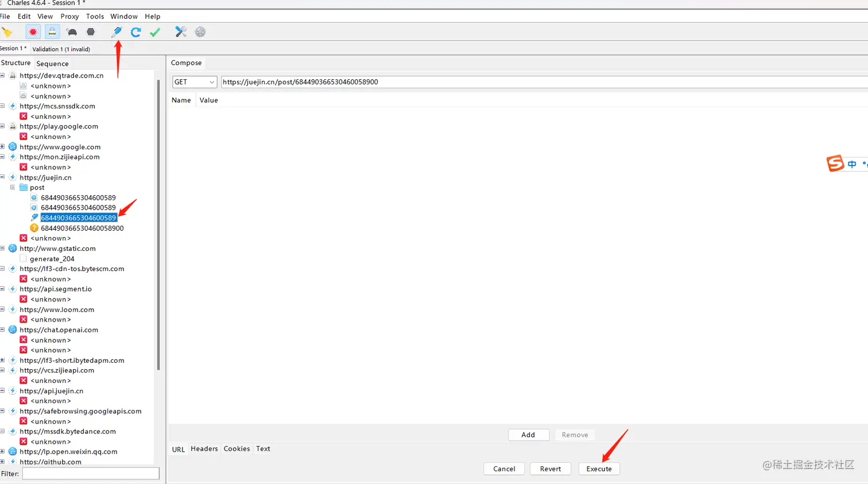Click the Execute button
868x484 pixels.
(599, 469)
